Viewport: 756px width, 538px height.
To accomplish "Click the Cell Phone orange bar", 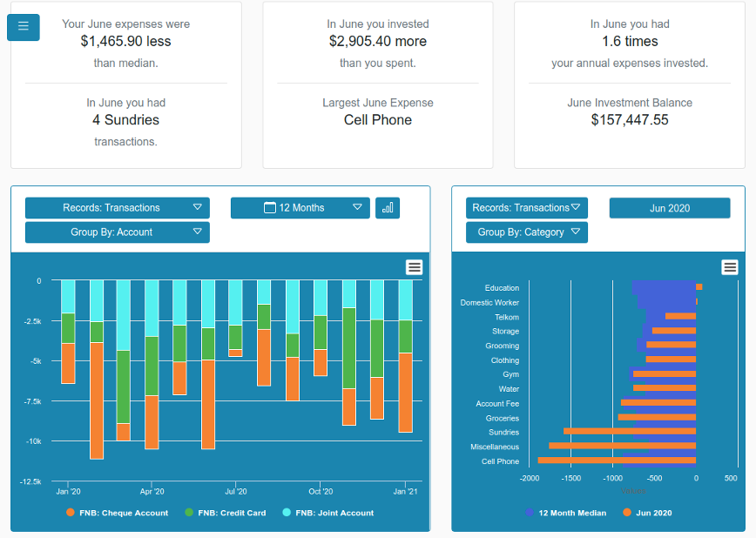I will 617,461.
